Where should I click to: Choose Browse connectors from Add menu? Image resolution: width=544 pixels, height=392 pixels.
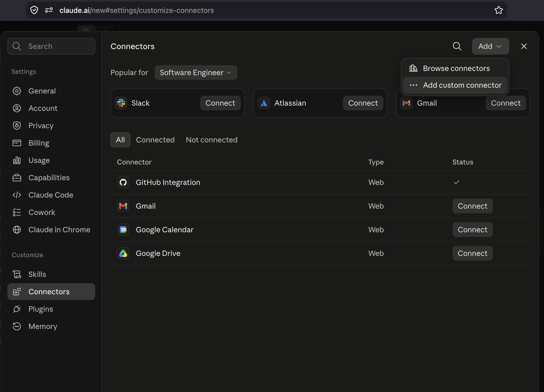[455, 68]
